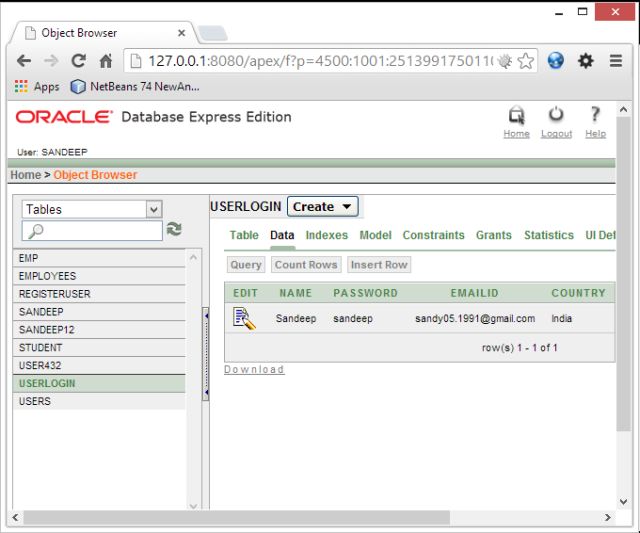Click the edit row icon for Sandeep
The image size is (640, 533).
(x=244, y=318)
